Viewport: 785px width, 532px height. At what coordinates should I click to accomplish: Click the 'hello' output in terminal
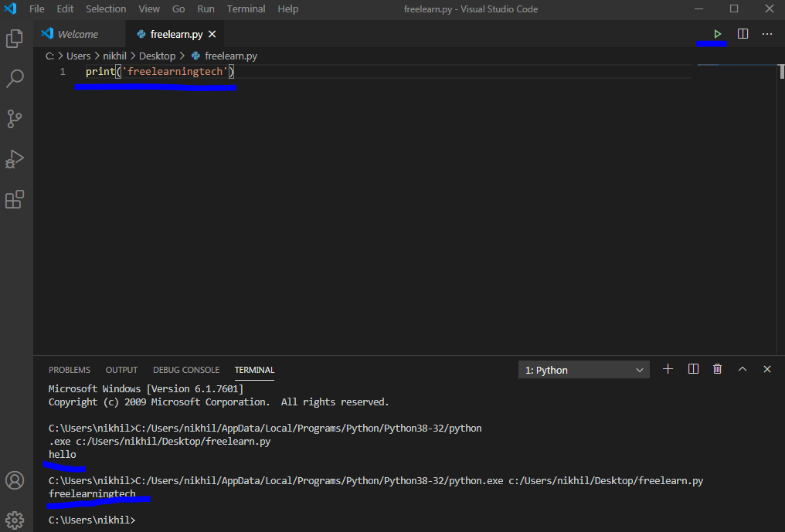coord(62,455)
